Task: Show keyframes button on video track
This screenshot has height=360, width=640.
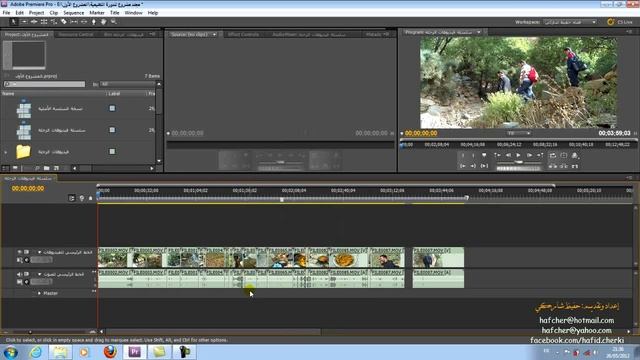Action: point(27,260)
